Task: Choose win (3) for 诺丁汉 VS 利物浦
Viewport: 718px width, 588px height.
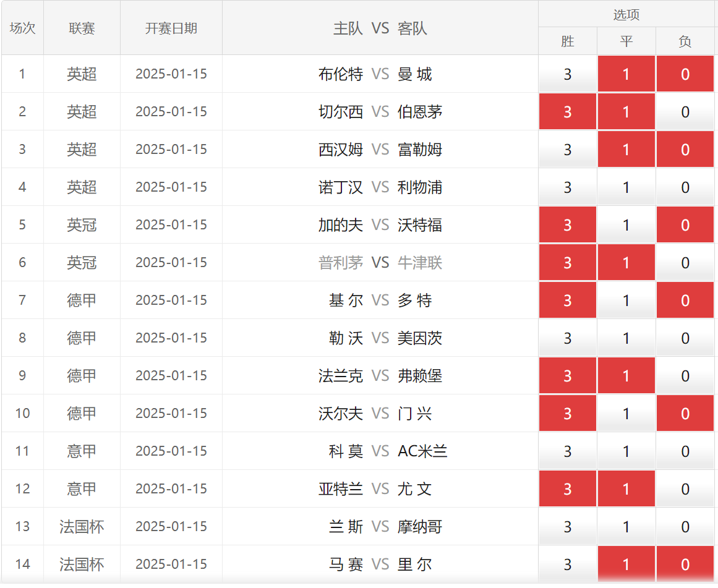Action: click(567, 187)
